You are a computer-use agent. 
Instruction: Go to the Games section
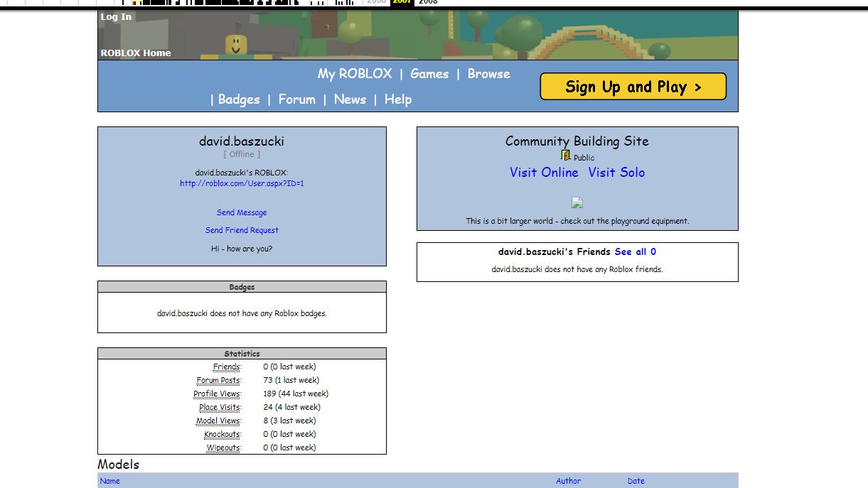coord(429,74)
